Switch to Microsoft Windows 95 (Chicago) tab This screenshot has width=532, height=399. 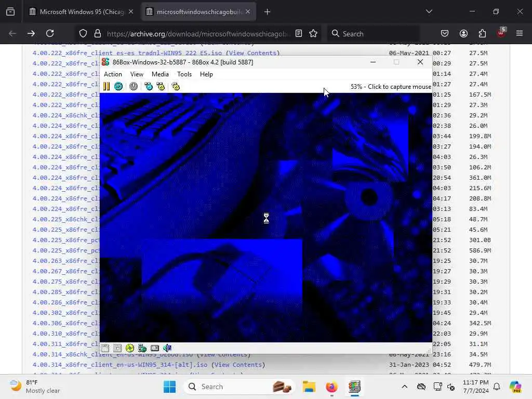pyautogui.click(x=82, y=12)
